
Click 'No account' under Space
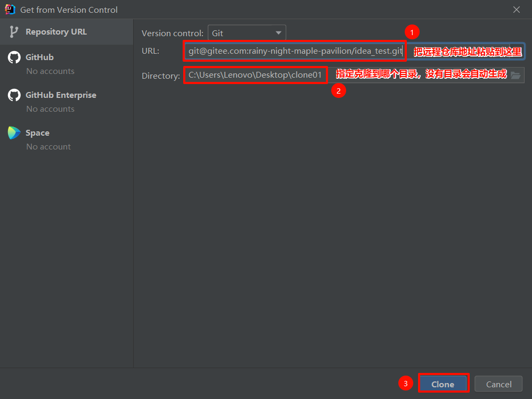click(48, 147)
